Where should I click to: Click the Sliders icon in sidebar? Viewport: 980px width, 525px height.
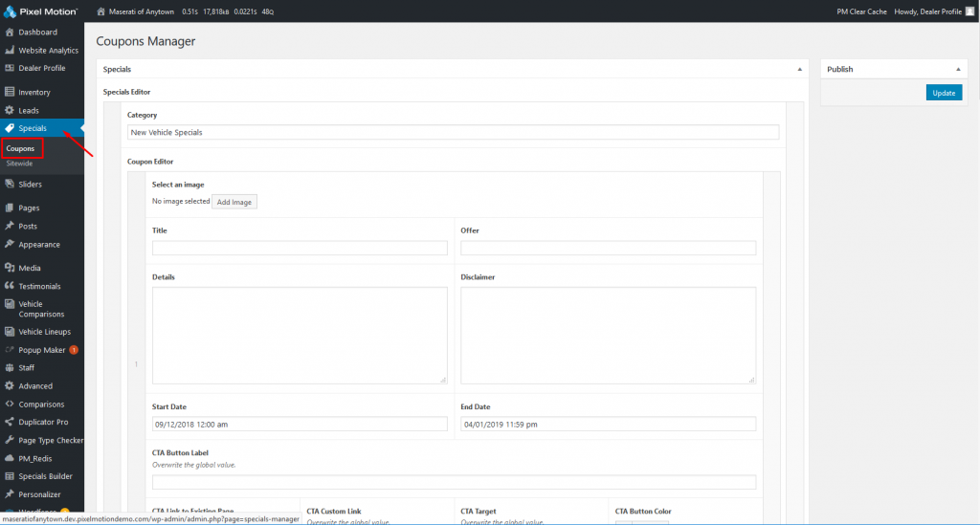[10, 185]
